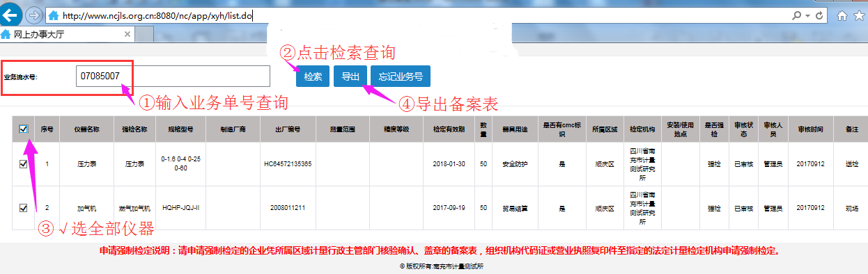Open favorites star icon
The height and width of the screenshot is (274, 868).
[860, 15]
